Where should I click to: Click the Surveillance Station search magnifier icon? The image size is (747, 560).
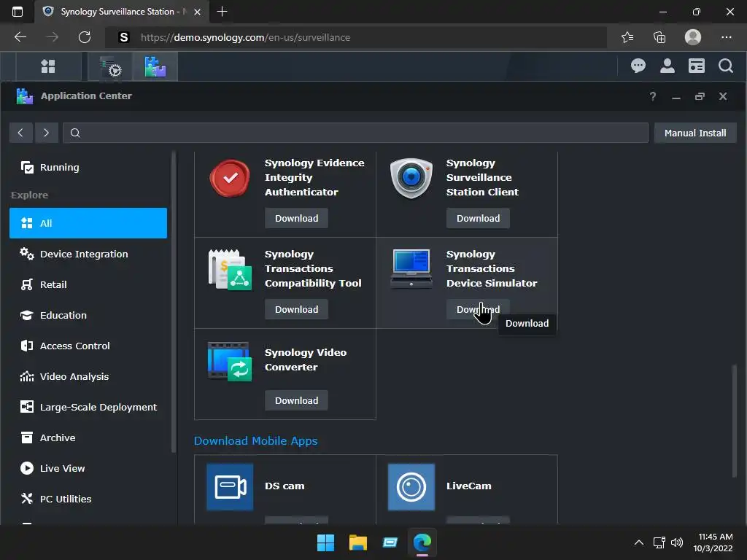pos(726,66)
